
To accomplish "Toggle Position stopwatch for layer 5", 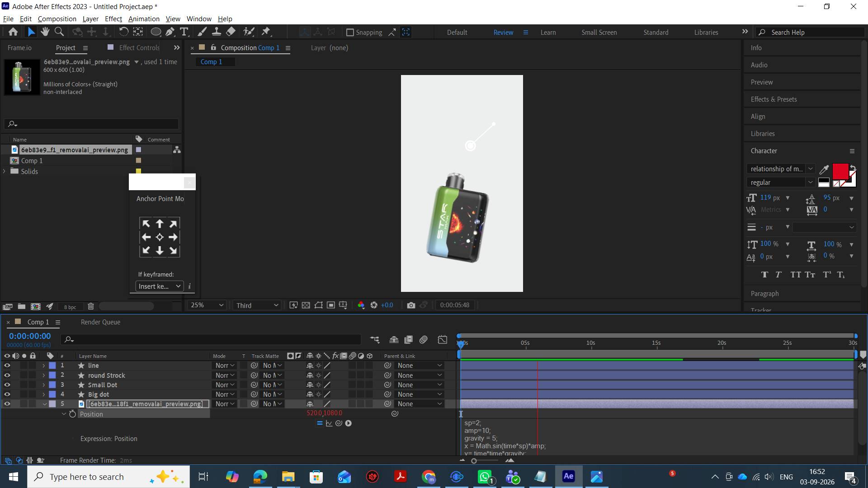I will 72,414.
